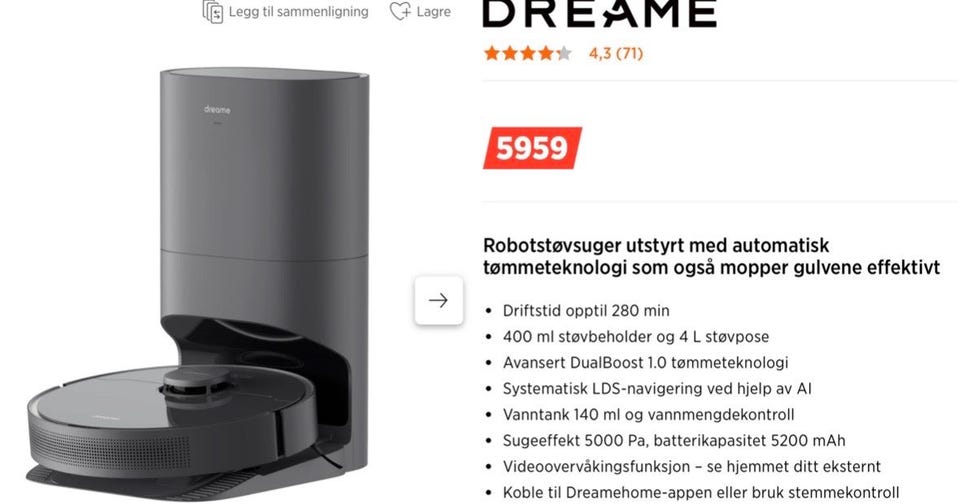Click the Legg til sammenligning link
The width and height of the screenshot is (960, 504).
298,12
